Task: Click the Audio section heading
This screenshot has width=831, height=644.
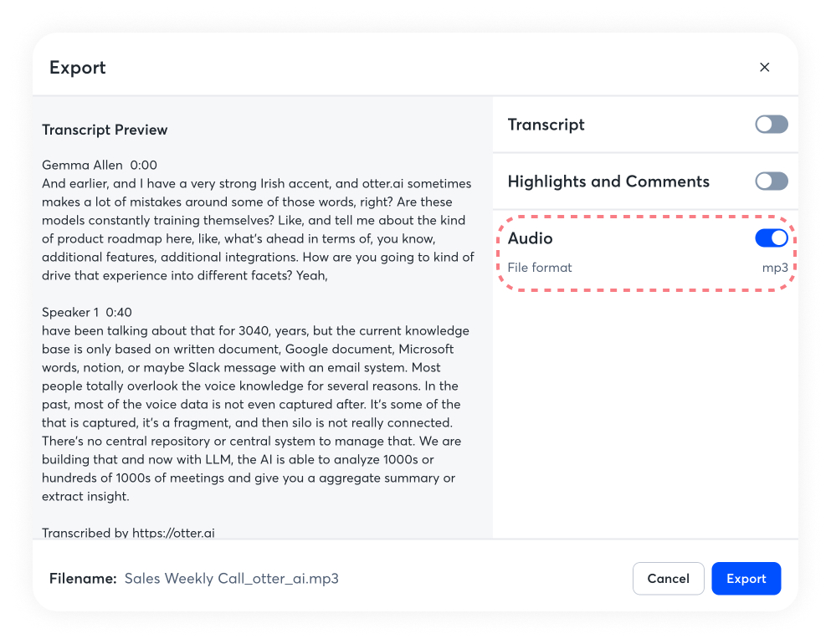Action: click(x=530, y=238)
